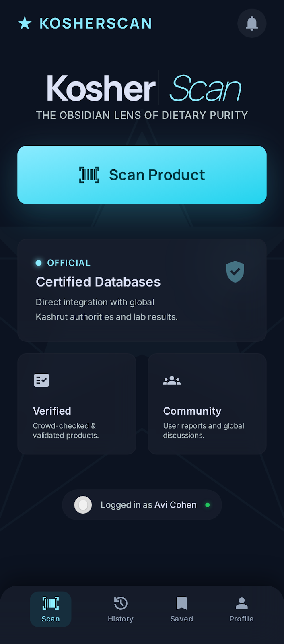Click the Verified checklist icon
This screenshot has width=284, height=644.
point(41,380)
